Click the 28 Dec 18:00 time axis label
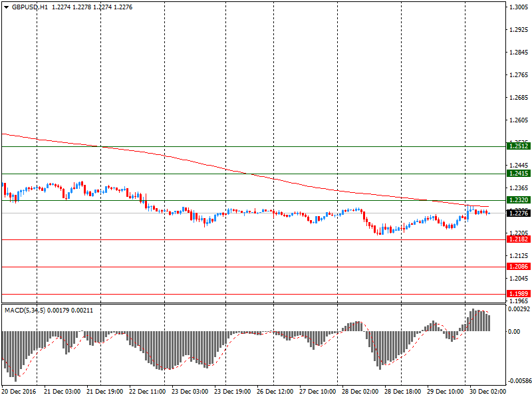Screen dimensions: 532x399 point(403,392)
